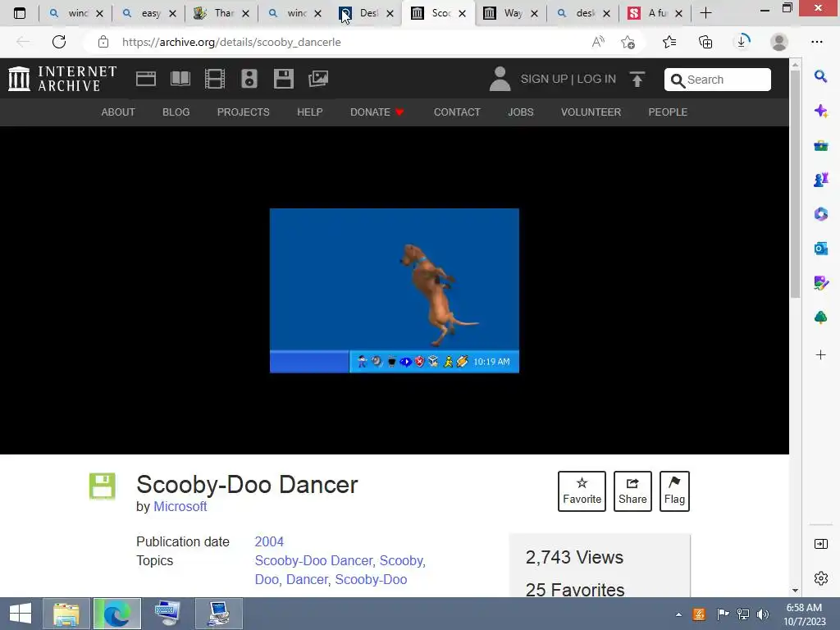Open the Outlook sidebar icon
This screenshot has width=840, height=630.
(820, 249)
